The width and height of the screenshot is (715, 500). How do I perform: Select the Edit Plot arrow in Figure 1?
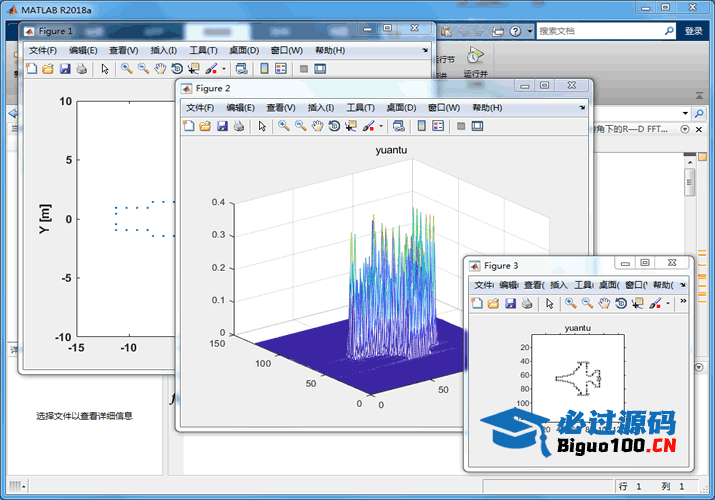105,69
